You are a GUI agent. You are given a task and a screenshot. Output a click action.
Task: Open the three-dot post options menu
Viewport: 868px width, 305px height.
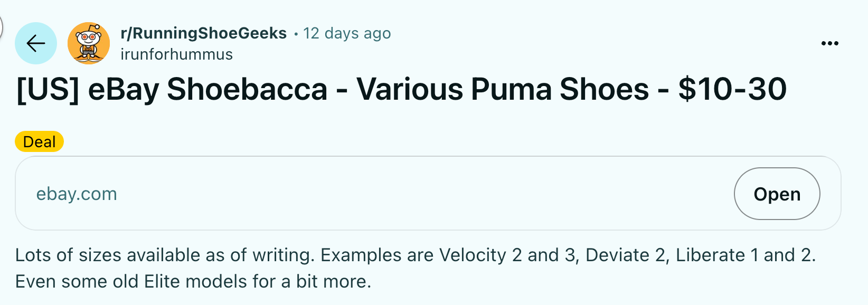[829, 43]
